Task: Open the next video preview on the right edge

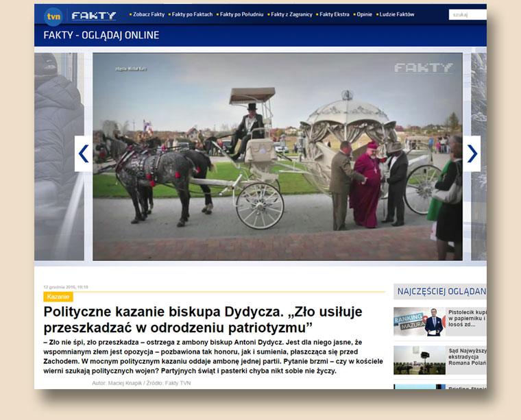Action: point(478,156)
